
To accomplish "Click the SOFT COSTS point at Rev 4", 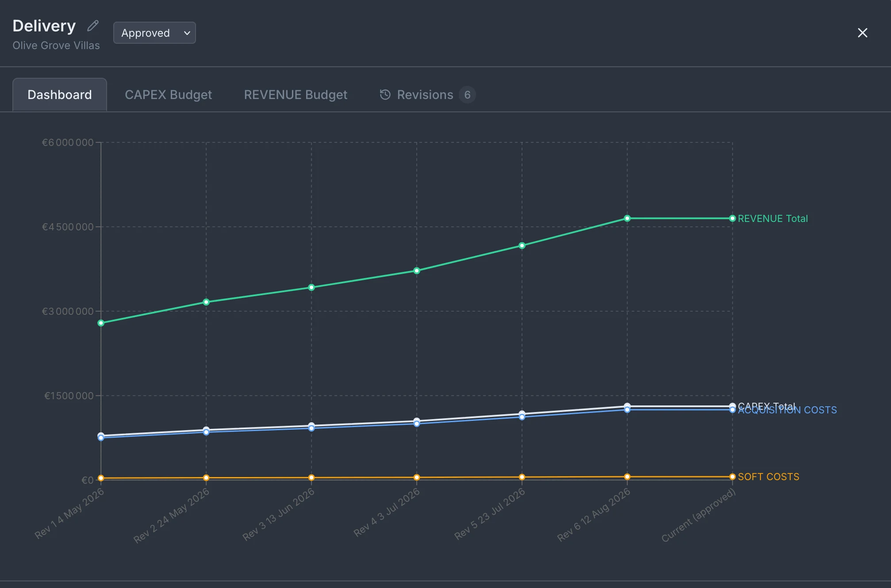I will point(417,477).
